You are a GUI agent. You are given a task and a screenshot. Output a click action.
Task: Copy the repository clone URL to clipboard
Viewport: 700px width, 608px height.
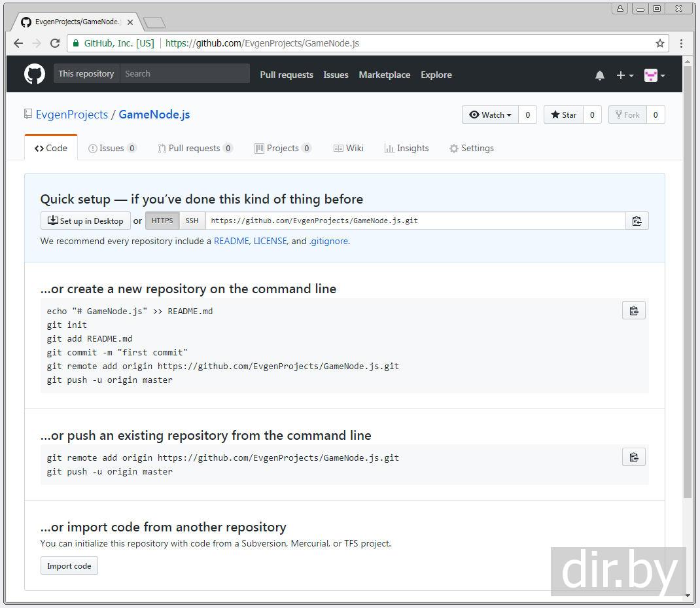tap(637, 221)
